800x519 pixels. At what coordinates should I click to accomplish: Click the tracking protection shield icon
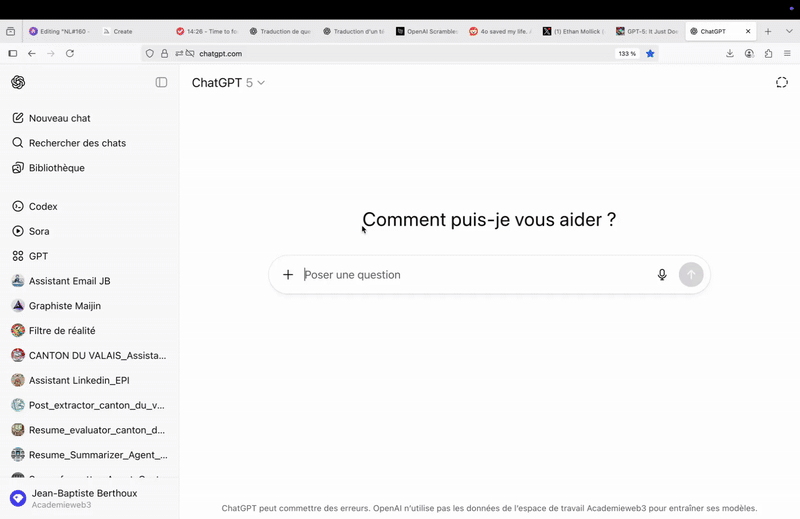[x=149, y=53]
